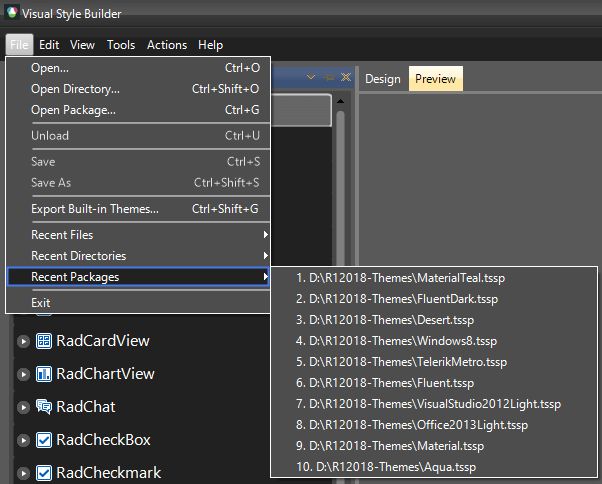Switch to the Preview tab
The height and width of the screenshot is (484, 602).
(x=435, y=79)
